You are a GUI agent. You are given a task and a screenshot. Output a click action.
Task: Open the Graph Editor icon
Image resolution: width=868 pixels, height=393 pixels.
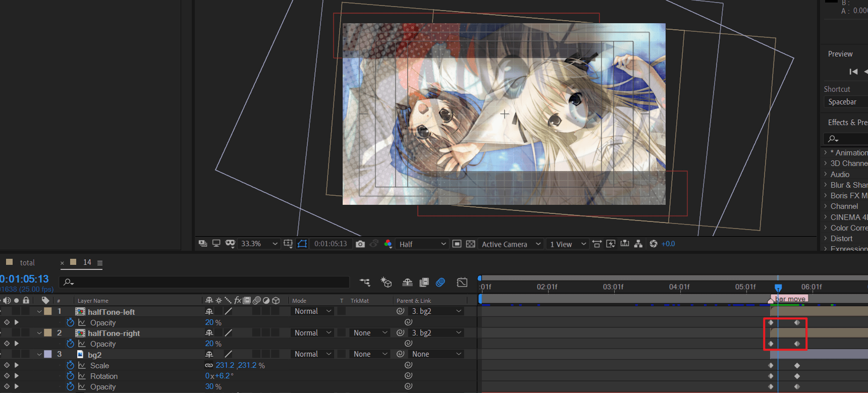[x=462, y=283]
